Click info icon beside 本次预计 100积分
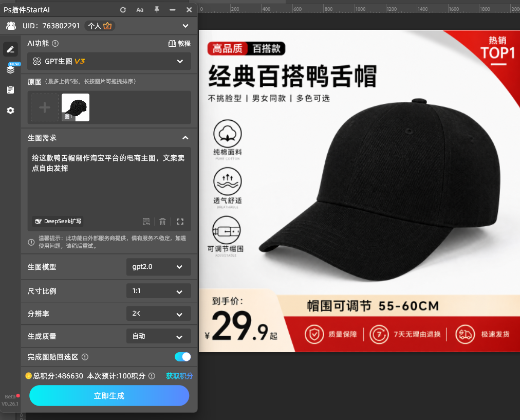The height and width of the screenshot is (420, 520). (x=152, y=376)
